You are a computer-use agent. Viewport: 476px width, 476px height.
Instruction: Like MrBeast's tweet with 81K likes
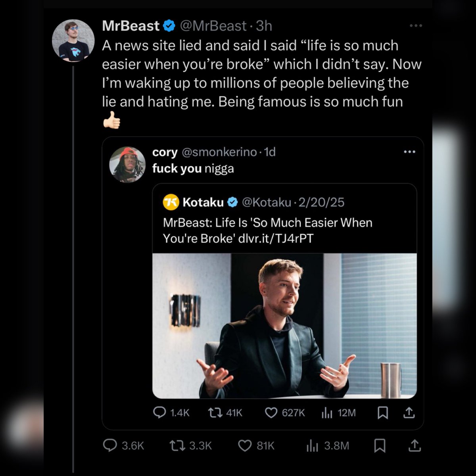click(245, 445)
